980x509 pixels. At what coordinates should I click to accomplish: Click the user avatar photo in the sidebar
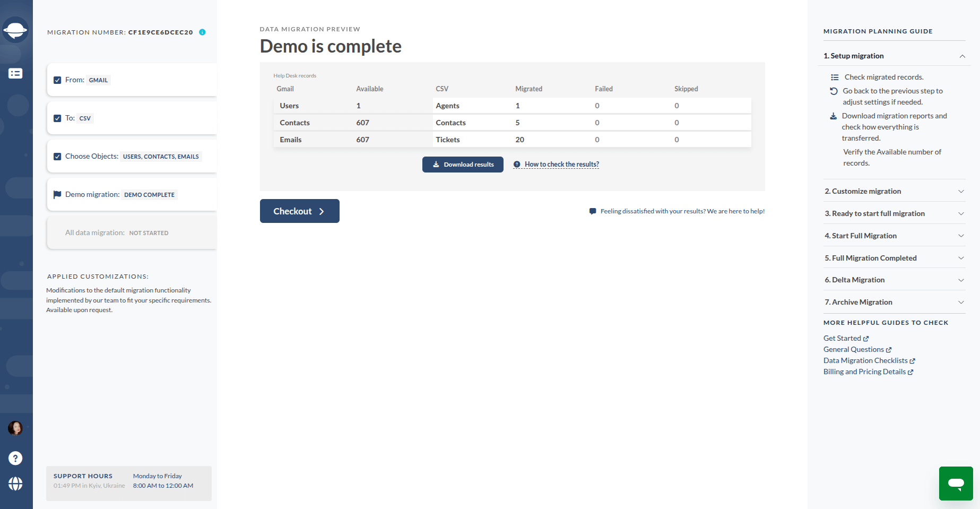[16, 428]
